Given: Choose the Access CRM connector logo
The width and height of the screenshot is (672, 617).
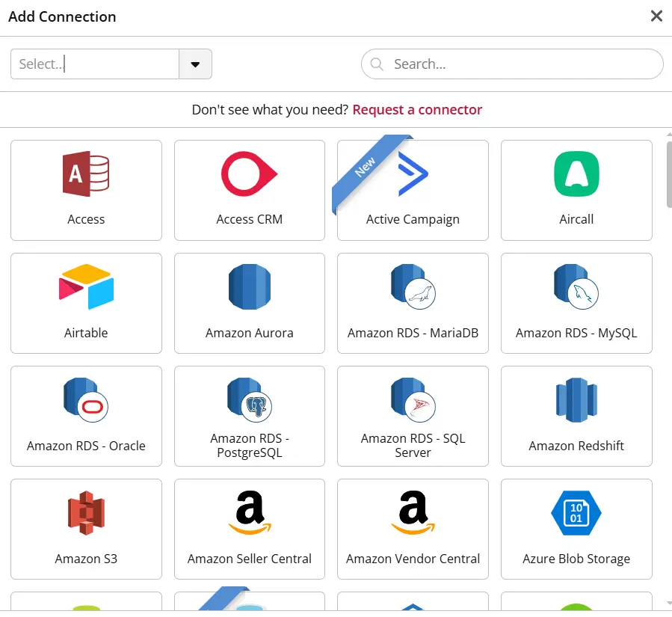Looking at the screenshot, I should [250, 174].
